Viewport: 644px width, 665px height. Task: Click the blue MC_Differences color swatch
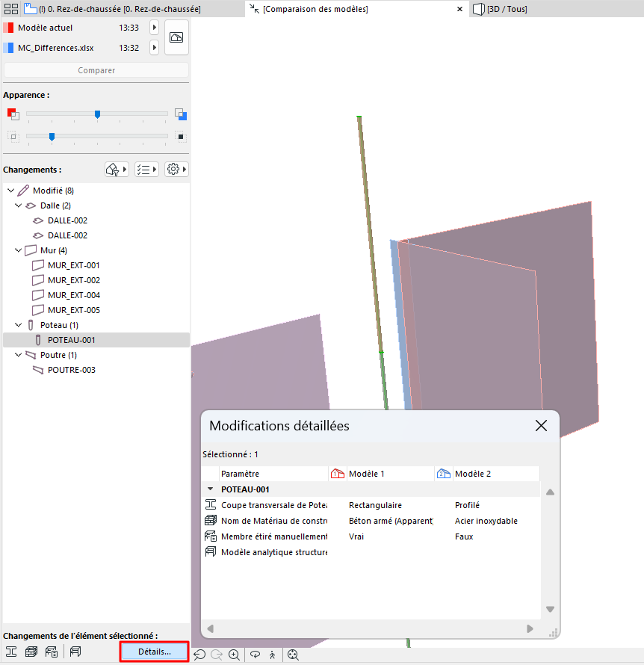click(x=8, y=48)
